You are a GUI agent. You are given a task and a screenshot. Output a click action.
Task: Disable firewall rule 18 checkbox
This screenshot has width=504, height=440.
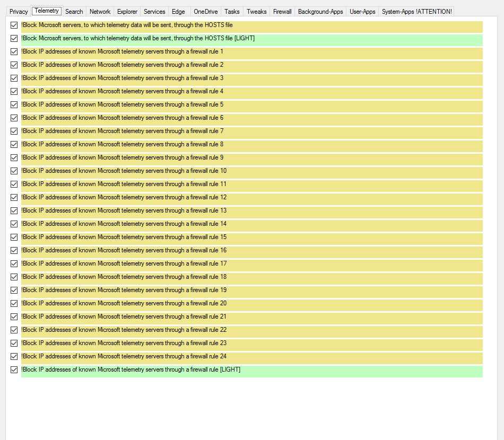[14, 277]
